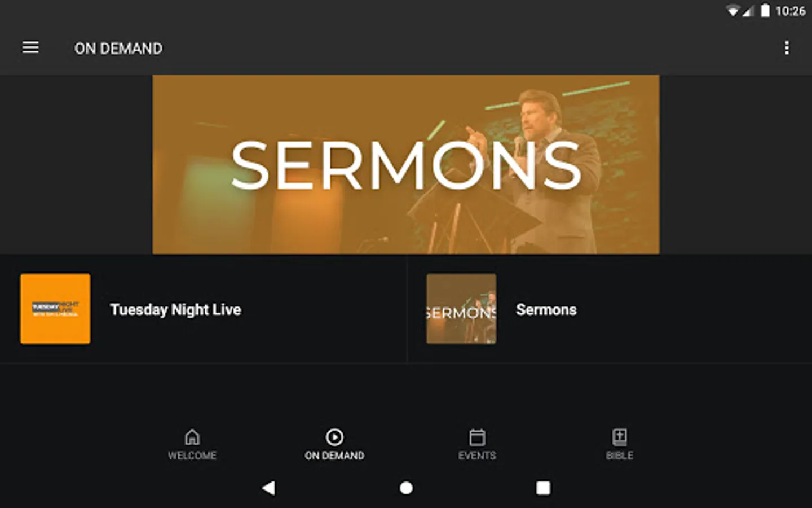
Task: Tap the battery status icon
Action: 765,11
